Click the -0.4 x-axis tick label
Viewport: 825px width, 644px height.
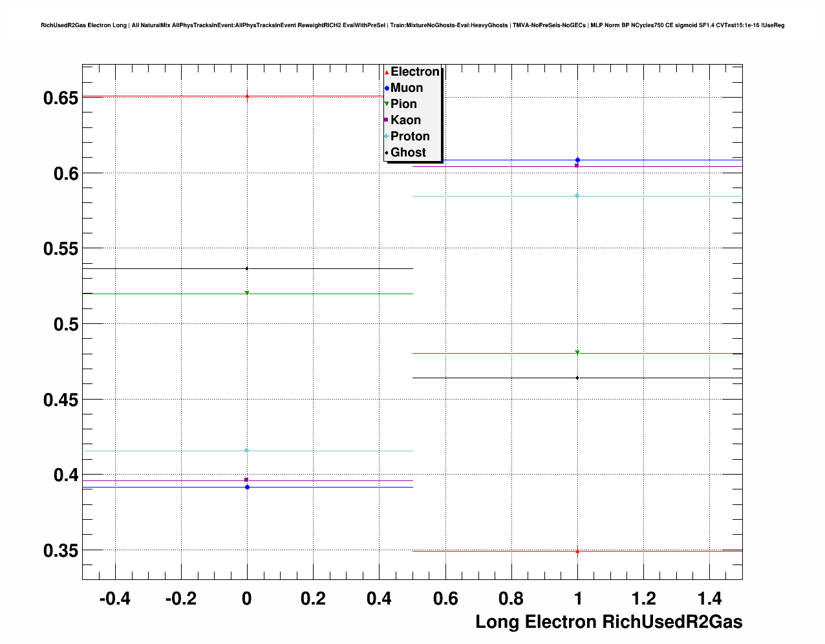114,599
